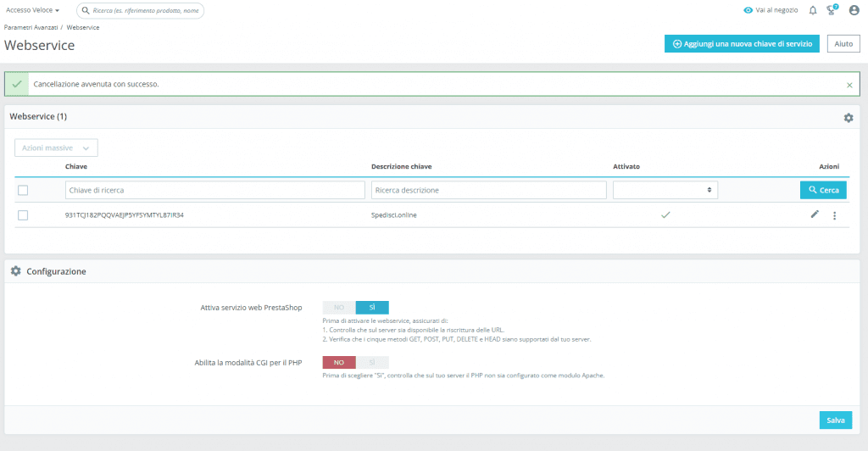Click the enabled checkmark for Spedisci.online key

665,215
